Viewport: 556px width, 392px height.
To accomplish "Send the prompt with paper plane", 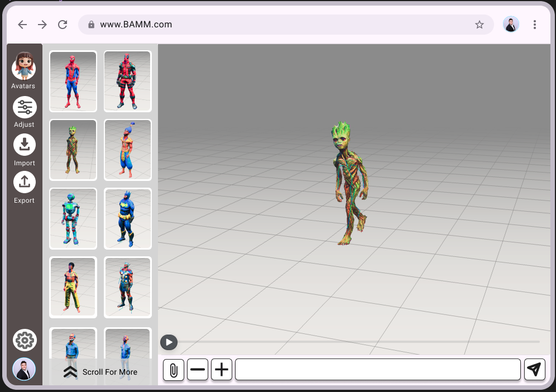I will click(535, 370).
